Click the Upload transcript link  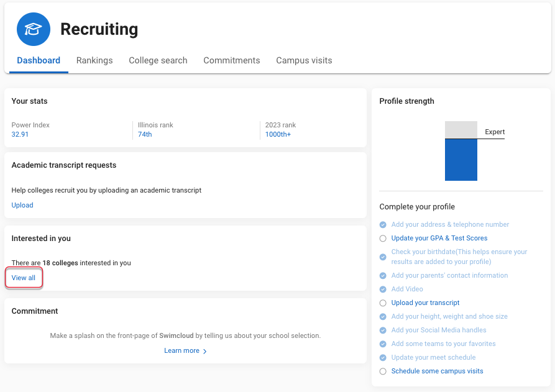pyautogui.click(x=22, y=205)
